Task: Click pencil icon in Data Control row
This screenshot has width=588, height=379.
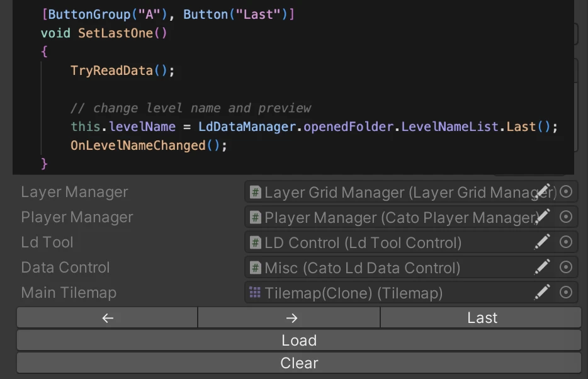Action: (x=542, y=267)
